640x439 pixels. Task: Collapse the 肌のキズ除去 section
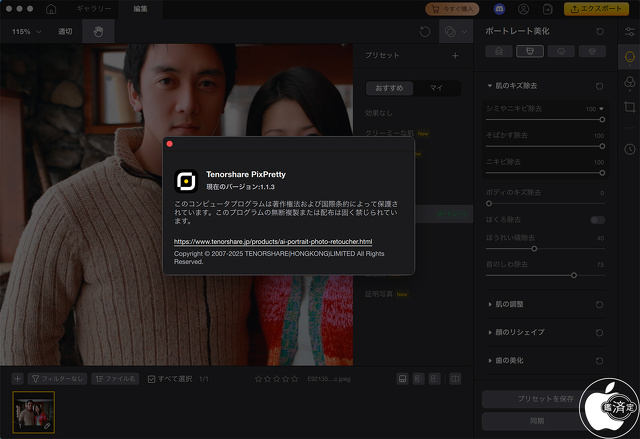click(490, 86)
